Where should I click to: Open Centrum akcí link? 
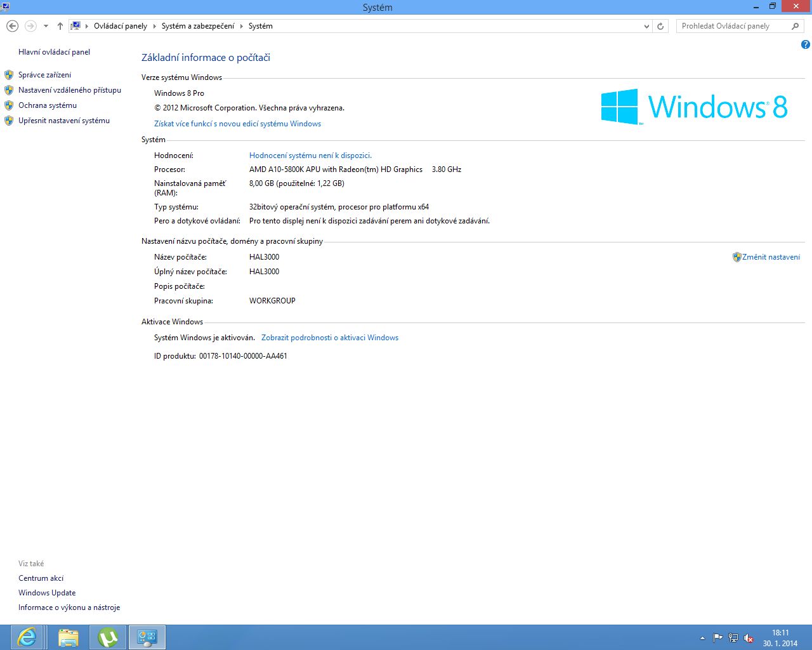tap(41, 578)
